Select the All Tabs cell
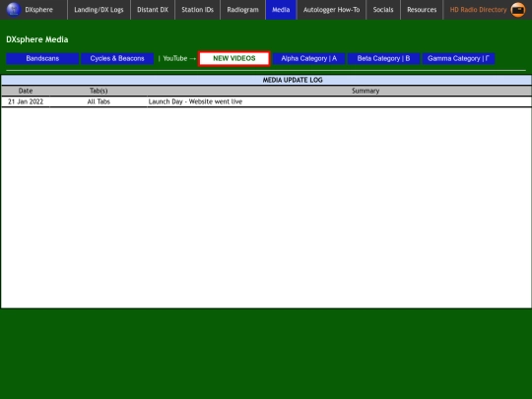Screen dimensions: 532x399 tap(99, 101)
